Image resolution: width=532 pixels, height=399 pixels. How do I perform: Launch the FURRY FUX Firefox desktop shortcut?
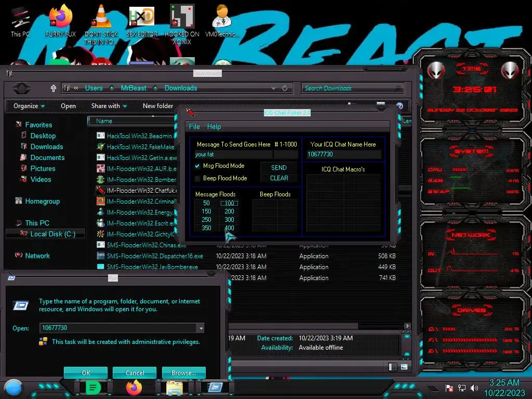point(61,20)
